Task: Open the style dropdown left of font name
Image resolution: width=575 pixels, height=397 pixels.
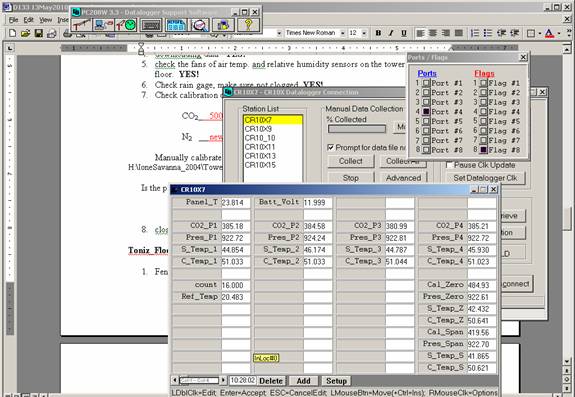Action: 279,33
